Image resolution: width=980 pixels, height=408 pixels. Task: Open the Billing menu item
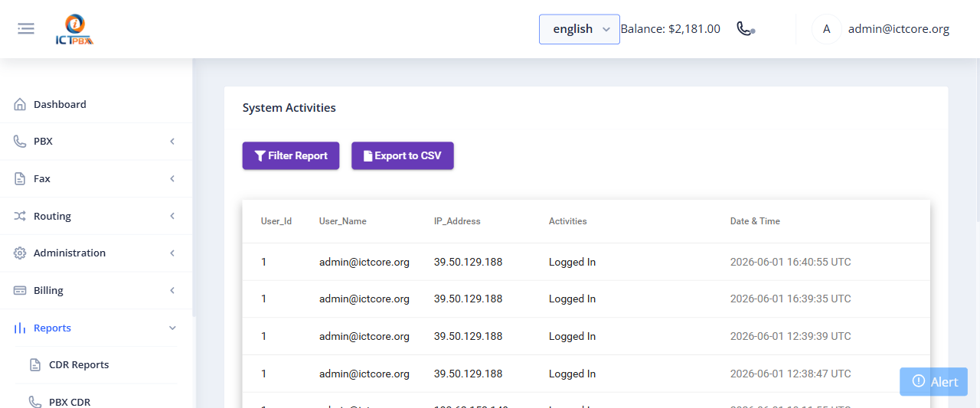pos(96,290)
